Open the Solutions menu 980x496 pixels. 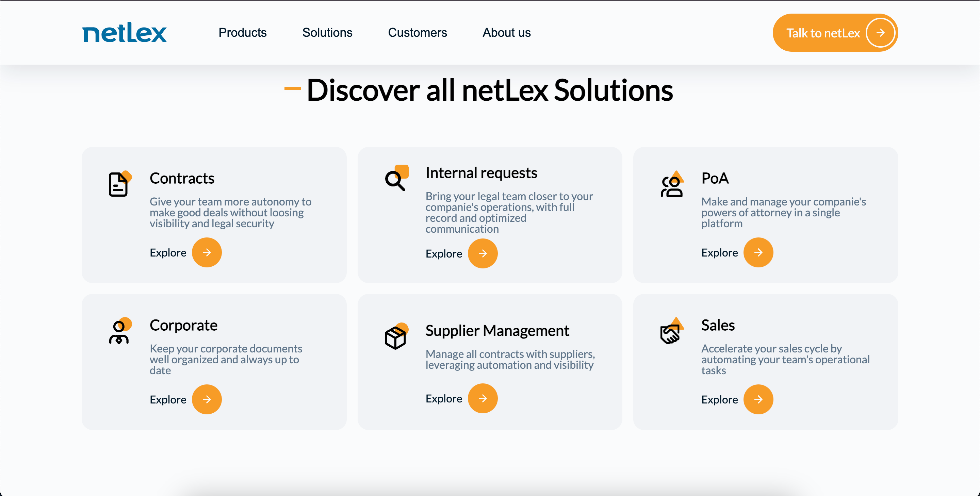[x=327, y=33]
